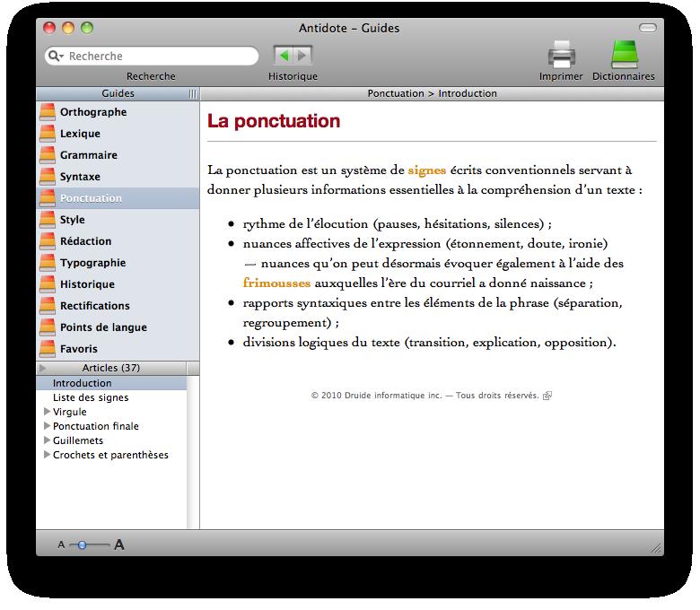The height and width of the screenshot is (610, 700).
Task: Open the Rectifications guide book icon
Action: [x=48, y=306]
